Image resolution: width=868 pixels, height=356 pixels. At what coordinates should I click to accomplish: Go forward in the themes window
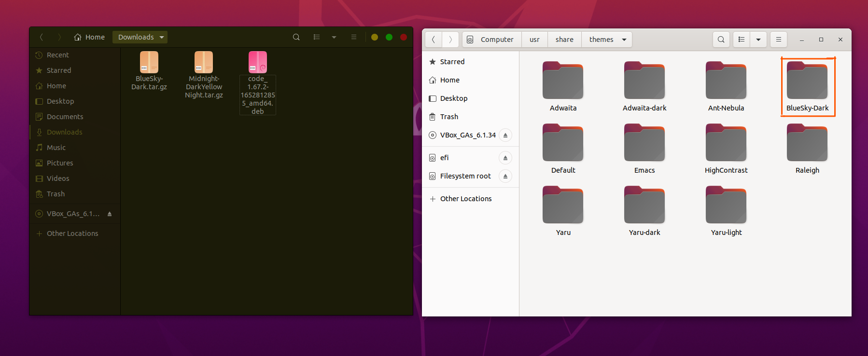tap(450, 40)
